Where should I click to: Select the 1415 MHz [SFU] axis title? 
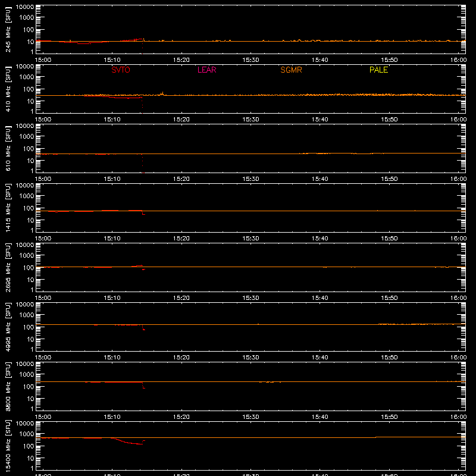click(x=8, y=208)
